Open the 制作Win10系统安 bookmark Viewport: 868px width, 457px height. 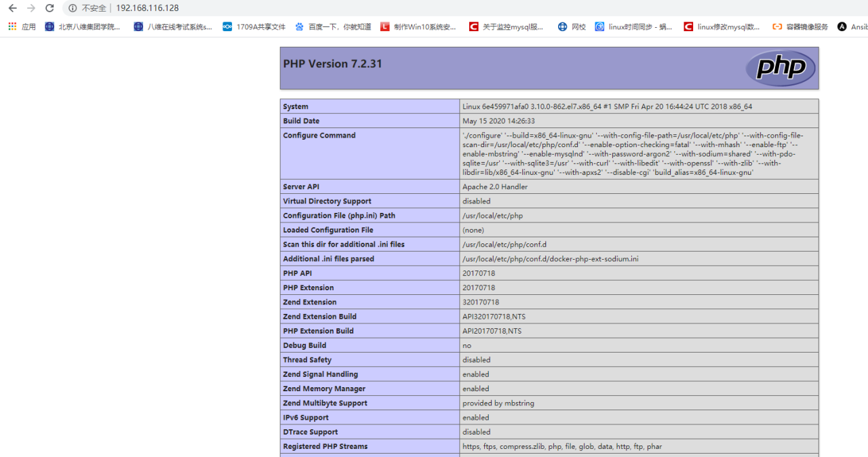418,26
